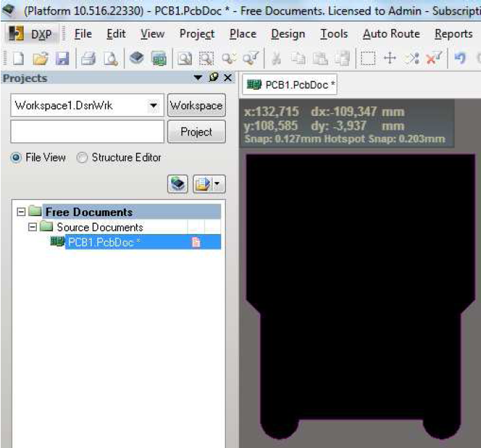Click the Zoom Selected Objects icon
Viewport: 481px width, 448px height.
click(x=229, y=58)
